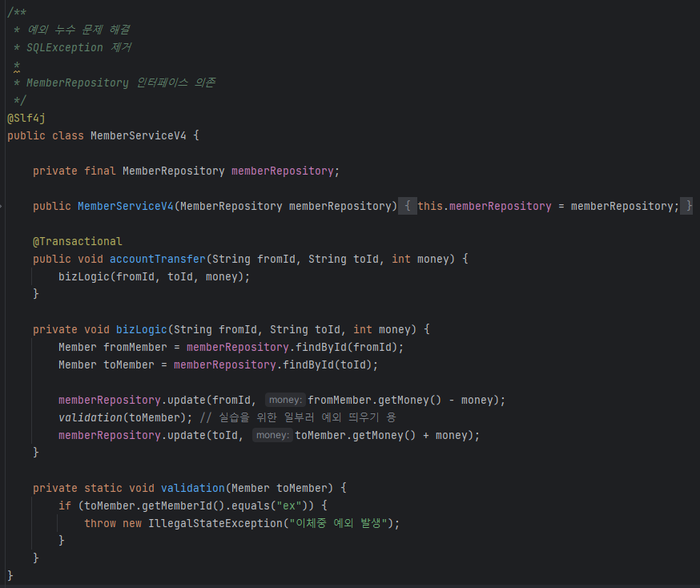Click Javadoc line 예외 누수 문제 해결
The image size is (700, 588).
(x=78, y=30)
